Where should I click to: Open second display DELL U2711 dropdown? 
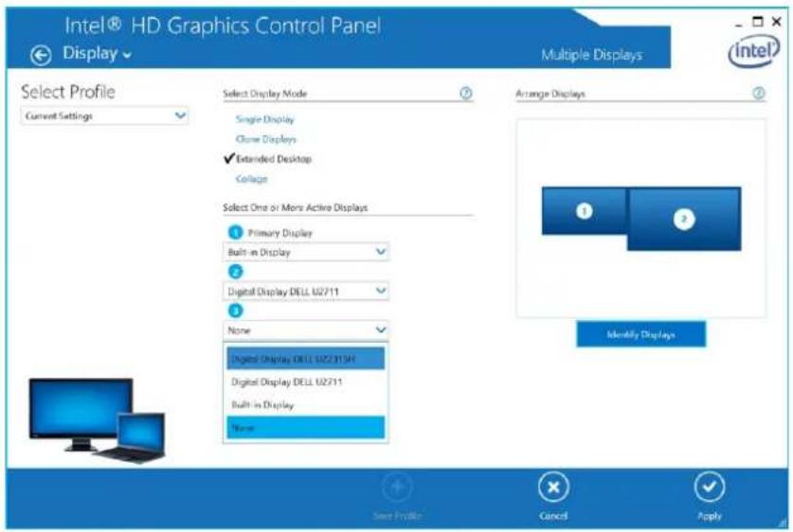(x=305, y=292)
